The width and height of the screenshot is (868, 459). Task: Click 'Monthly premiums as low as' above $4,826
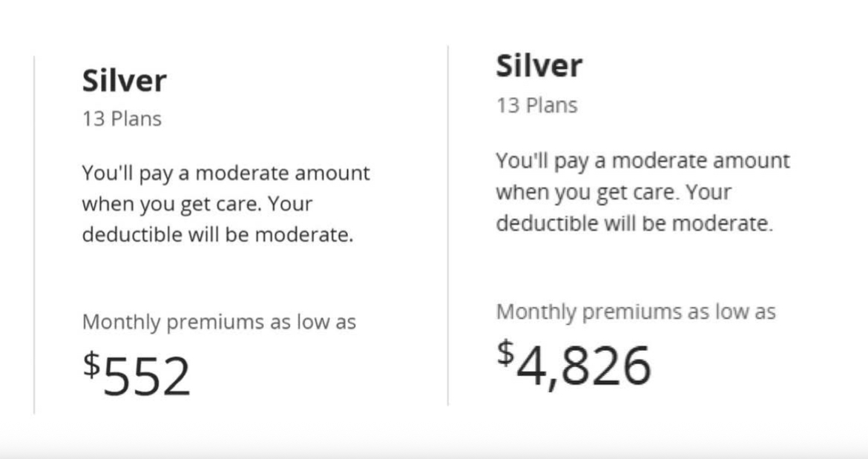(635, 311)
